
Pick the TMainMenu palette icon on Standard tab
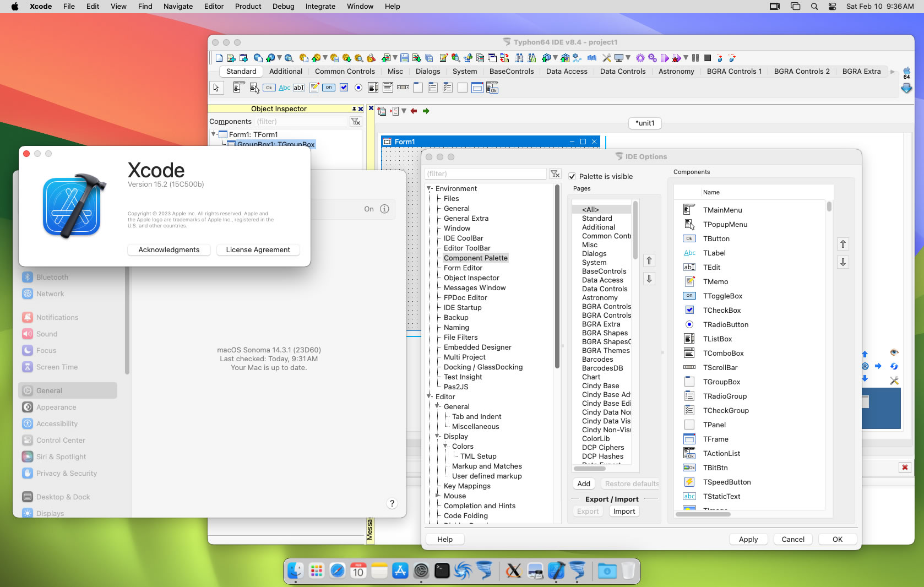(x=238, y=87)
